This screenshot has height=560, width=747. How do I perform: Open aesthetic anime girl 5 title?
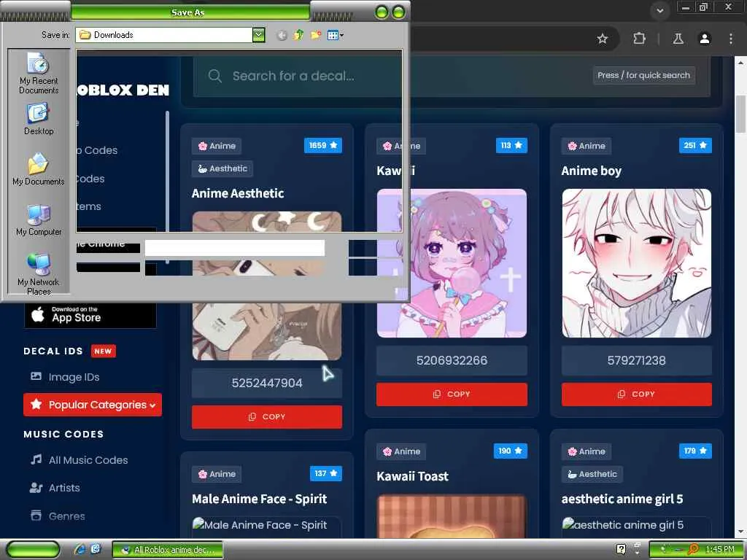tap(622, 499)
